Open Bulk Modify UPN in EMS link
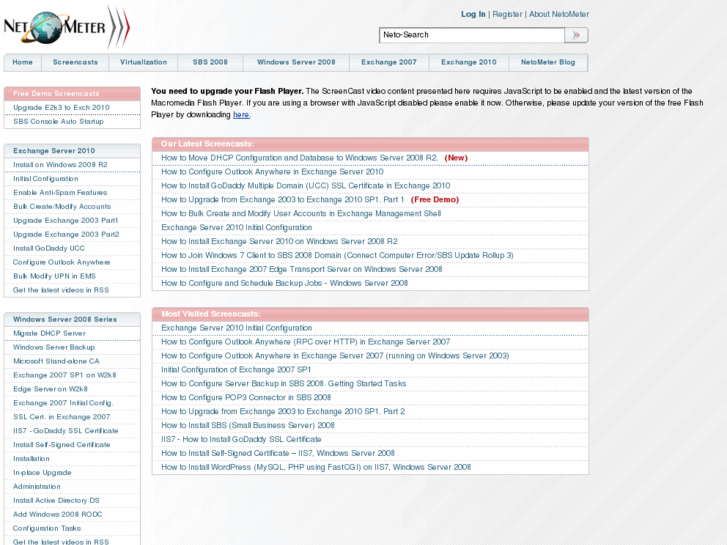Viewport: 727px width, 545px height. (x=54, y=276)
